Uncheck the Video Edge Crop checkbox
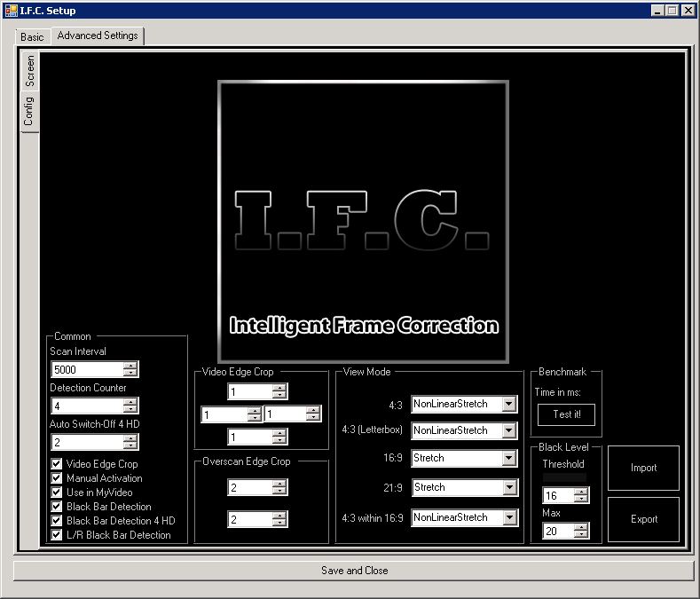This screenshot has height=599, width=700. tap(57, 464)
